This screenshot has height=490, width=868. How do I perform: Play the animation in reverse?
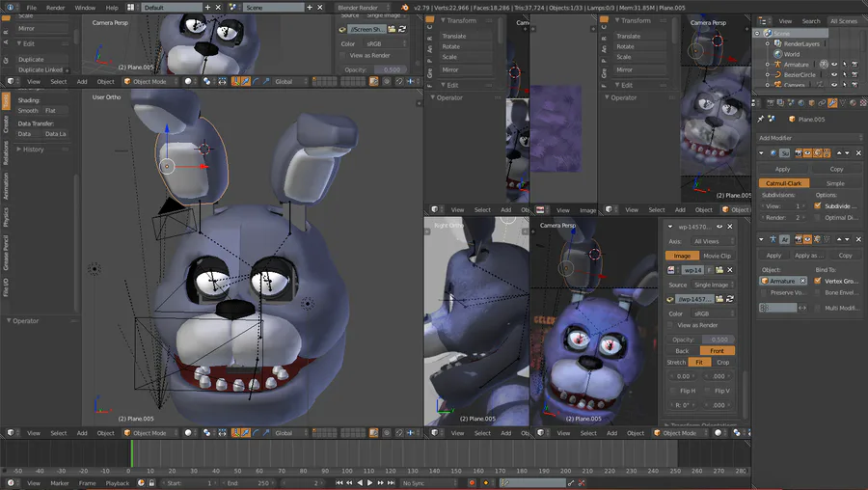pos(360,483)
